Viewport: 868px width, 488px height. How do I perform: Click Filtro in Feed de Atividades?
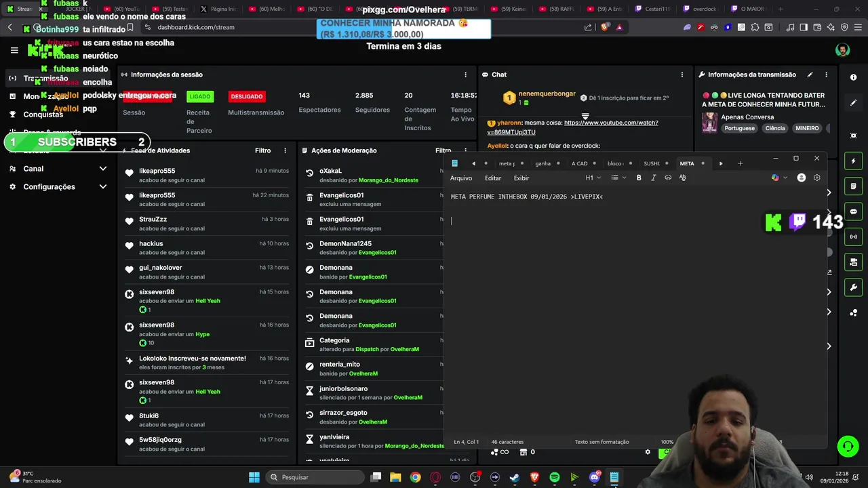pyautogui.click(x=262, y=150)
